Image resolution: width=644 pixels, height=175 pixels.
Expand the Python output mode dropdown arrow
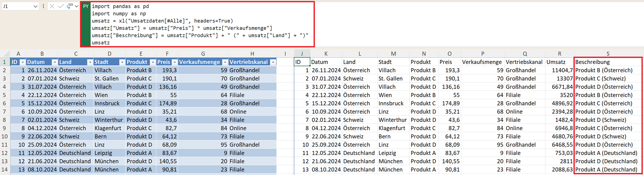[76, 6]
